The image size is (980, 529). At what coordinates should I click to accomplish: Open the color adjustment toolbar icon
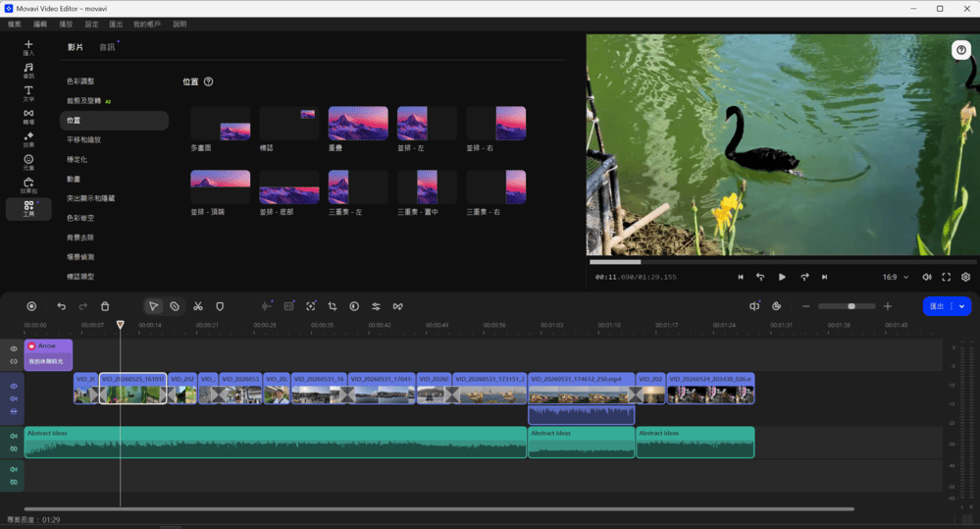[x=354, y=306]
